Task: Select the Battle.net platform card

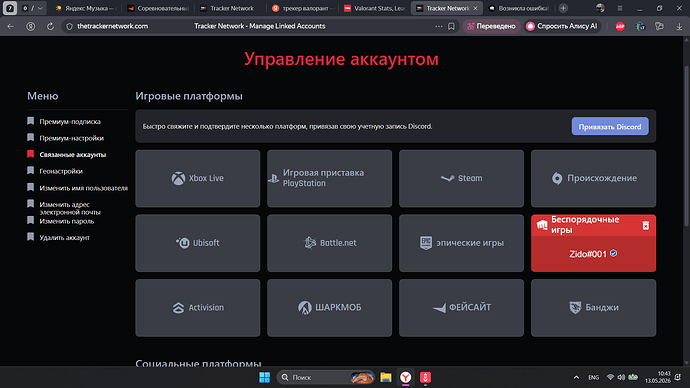Action: tap(329, 243)
